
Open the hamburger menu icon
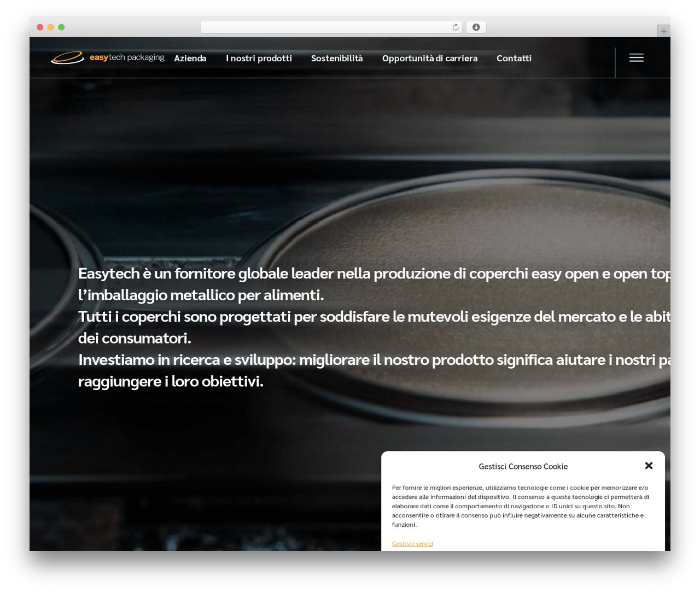[636, 58]
